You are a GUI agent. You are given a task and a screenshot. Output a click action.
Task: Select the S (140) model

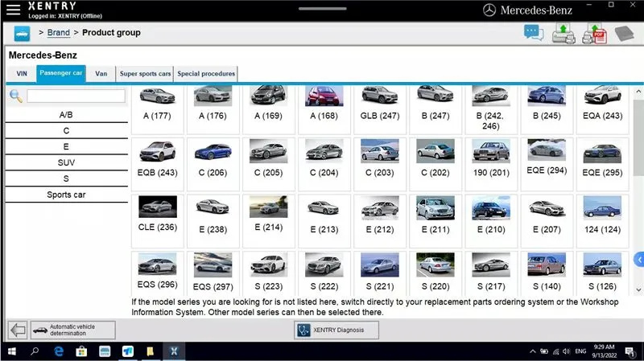pyautogui.click(x=547, y=273)
